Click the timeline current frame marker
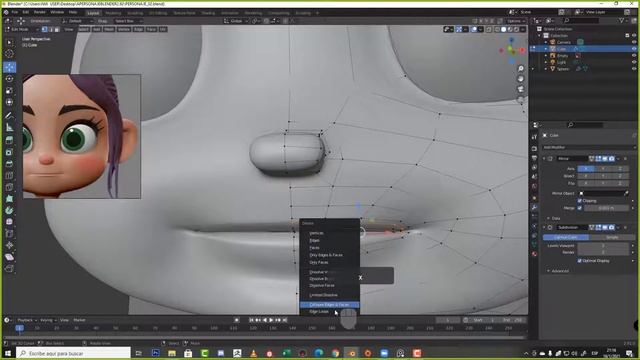The height and width of the screenshot is (360, 640). tap(19, 328)
